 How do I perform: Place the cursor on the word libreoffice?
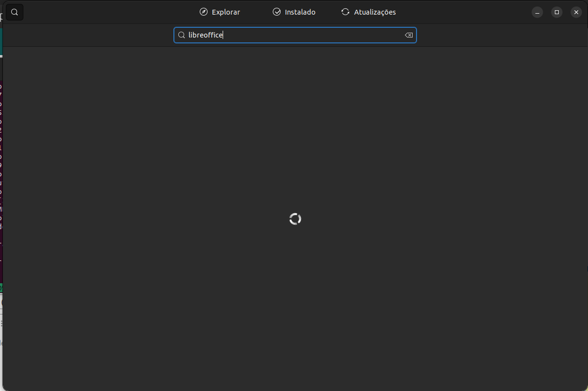coord(205,35)
